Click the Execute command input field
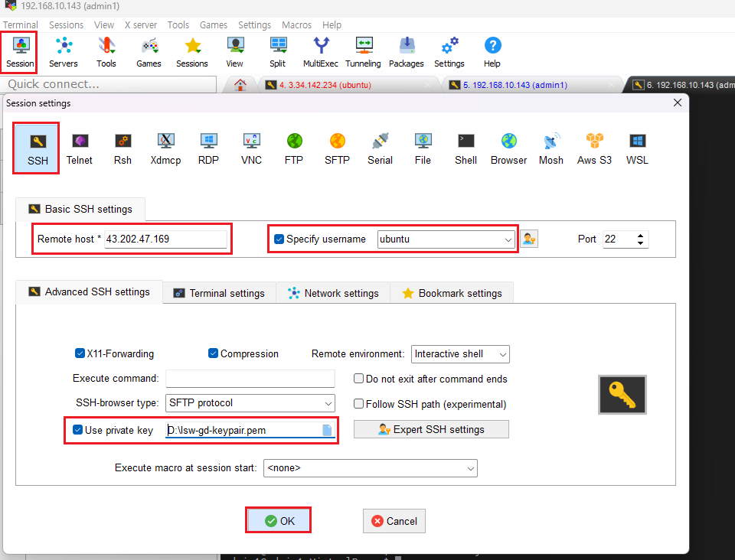Image resolution: width=735 pixels, height=560 pixels. click(250, 379)
